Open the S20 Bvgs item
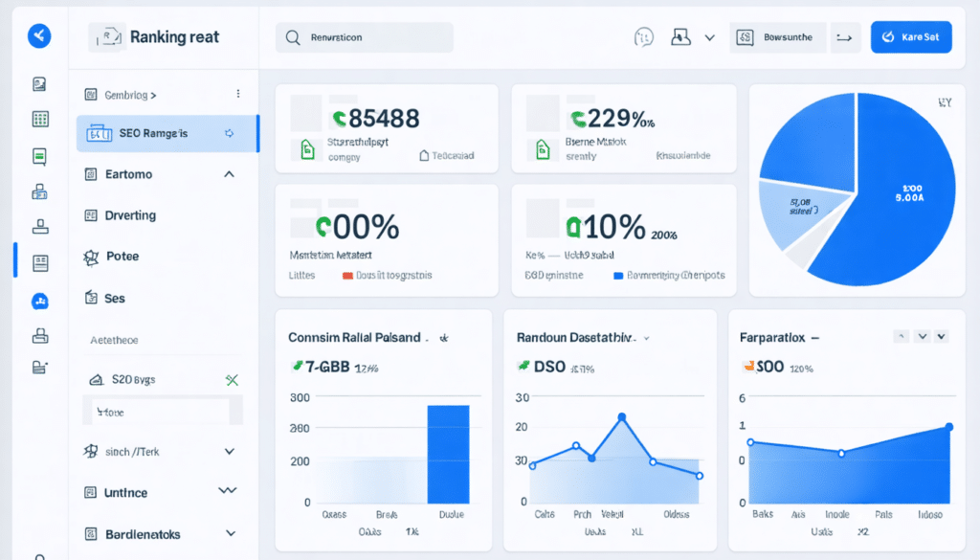 pos(133,379)
